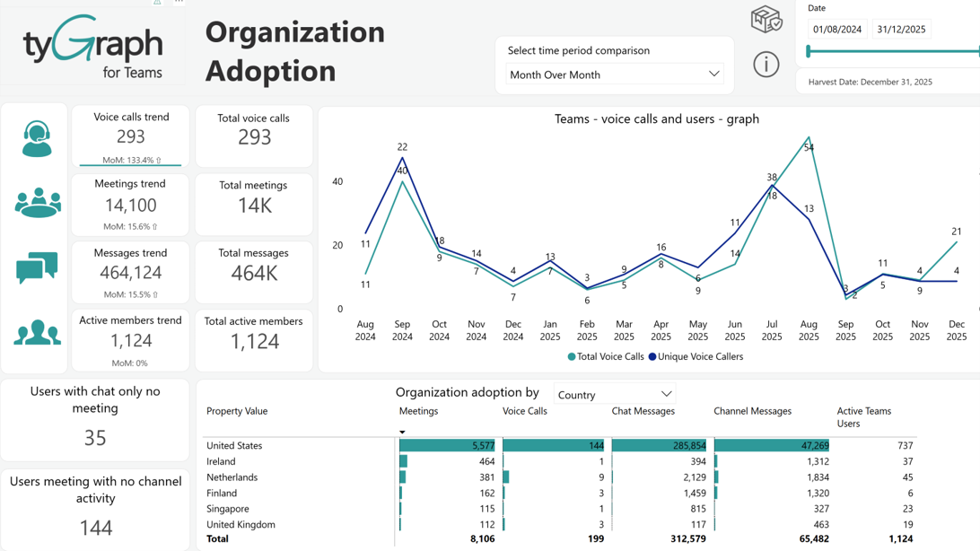Open the Month Over Month dropdown
This screenshot has height=551, width=980.
615,74
